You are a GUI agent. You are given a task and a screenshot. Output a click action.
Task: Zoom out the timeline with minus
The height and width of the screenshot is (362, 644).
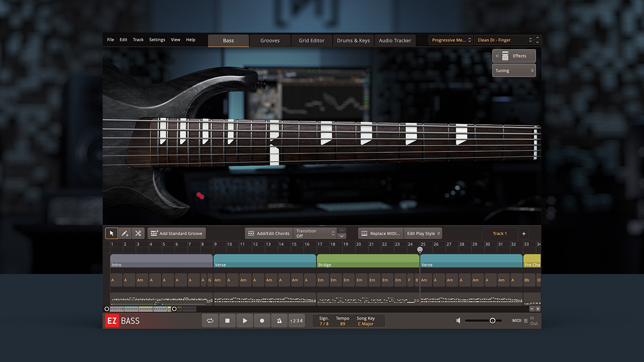(532, 309)
